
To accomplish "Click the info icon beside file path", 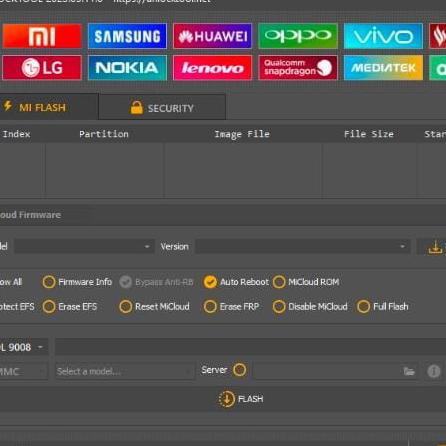I will [x=434, y=371].
